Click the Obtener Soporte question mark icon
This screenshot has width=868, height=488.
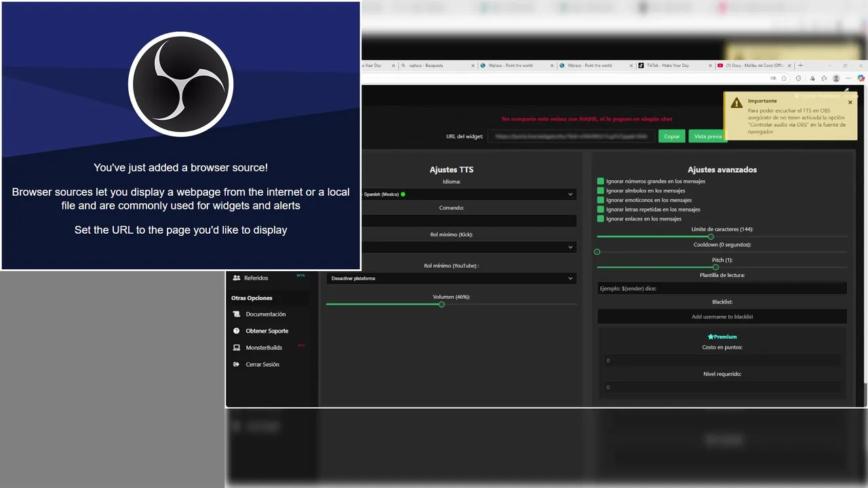click(237, 331)
